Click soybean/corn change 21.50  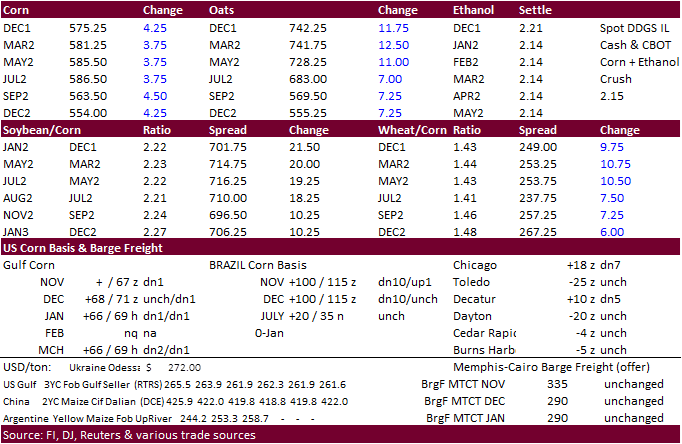pos(304,147)
